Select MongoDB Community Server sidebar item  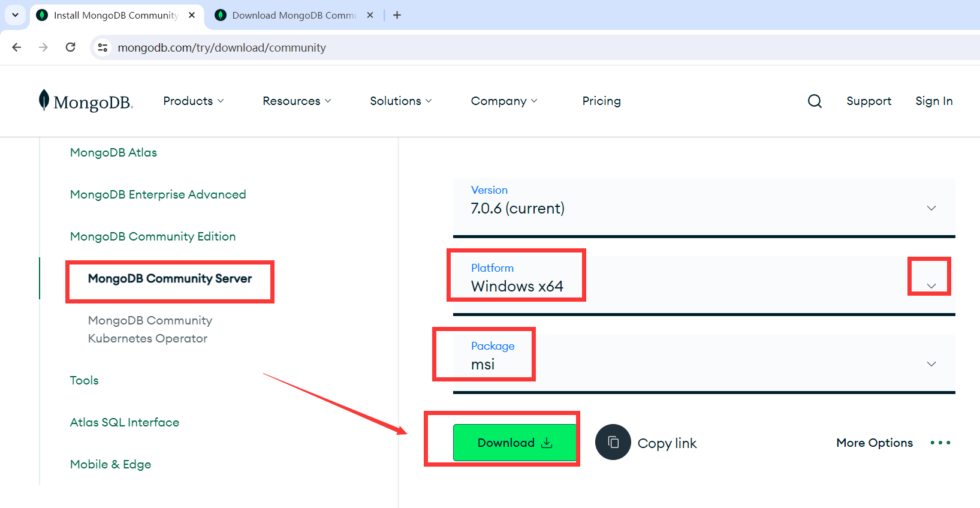coord(170,278)
